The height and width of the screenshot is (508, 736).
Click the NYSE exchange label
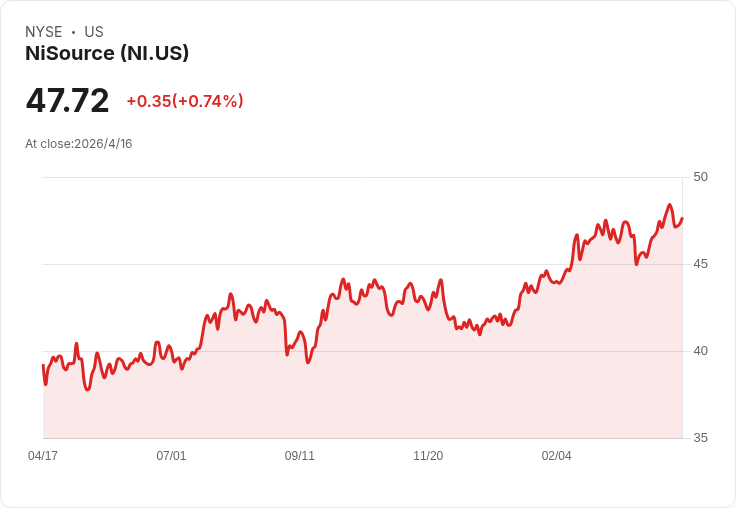(43, 32)
